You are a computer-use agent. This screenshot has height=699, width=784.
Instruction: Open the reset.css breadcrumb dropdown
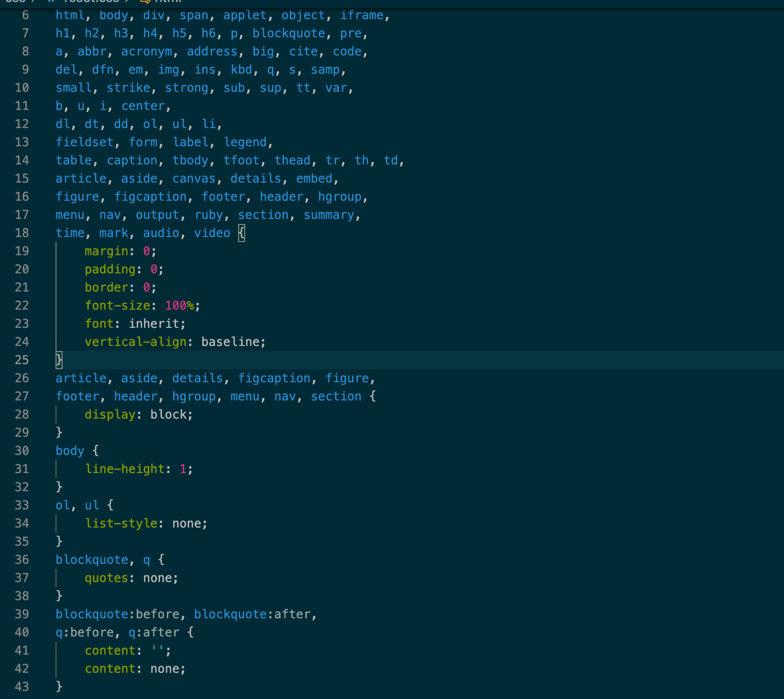91,2
